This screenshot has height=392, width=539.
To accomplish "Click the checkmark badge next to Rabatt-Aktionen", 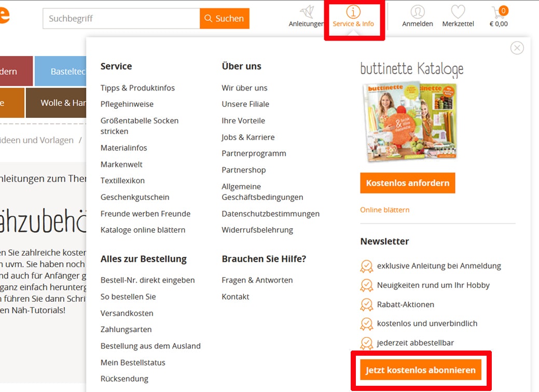I will coord(367,305).
